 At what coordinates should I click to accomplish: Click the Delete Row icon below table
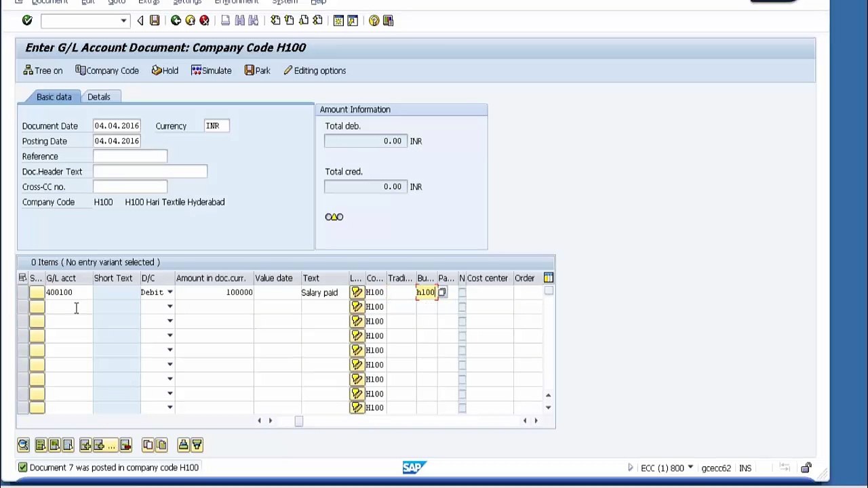point(125,445)
